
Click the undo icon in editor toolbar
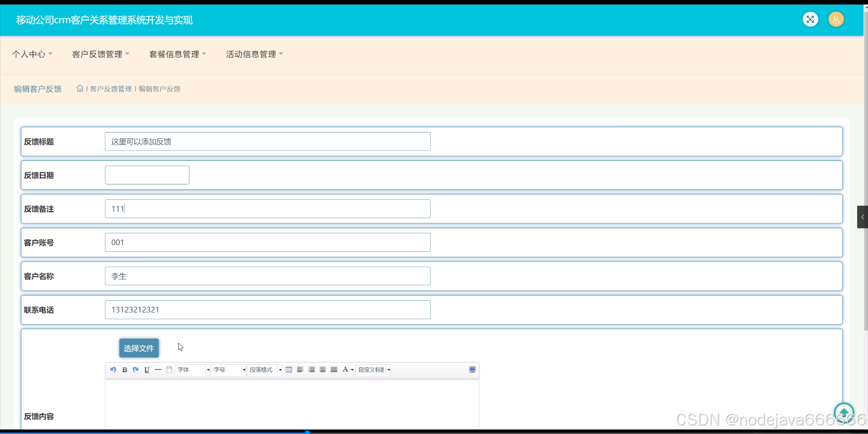pyautogui.click(x=113, y=370)
